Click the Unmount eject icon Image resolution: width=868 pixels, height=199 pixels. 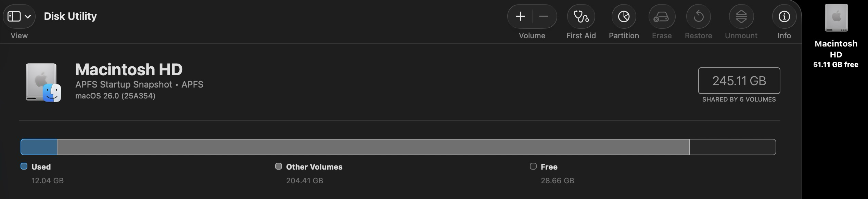point(741,16)
